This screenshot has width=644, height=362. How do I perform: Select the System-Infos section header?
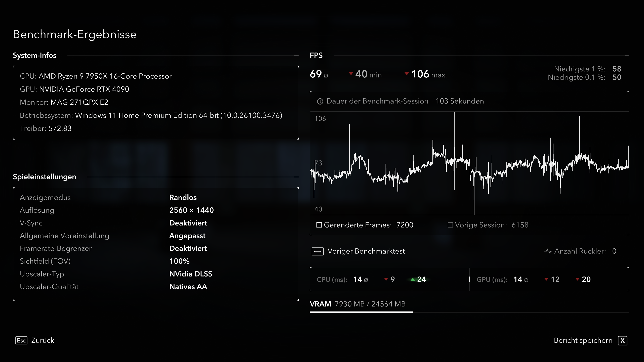pyautogui.click(x=35, y=56)
